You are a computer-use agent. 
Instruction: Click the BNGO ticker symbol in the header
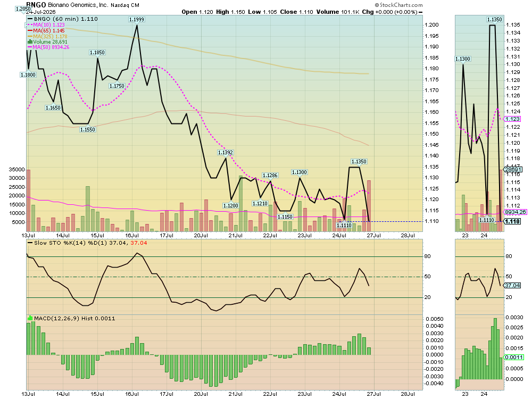pyautogui.click(x=36, y=5)
